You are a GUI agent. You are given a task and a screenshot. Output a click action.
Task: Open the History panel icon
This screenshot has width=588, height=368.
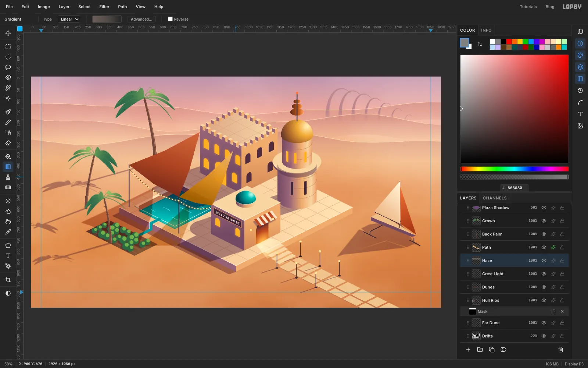click(x=580, y=91)
